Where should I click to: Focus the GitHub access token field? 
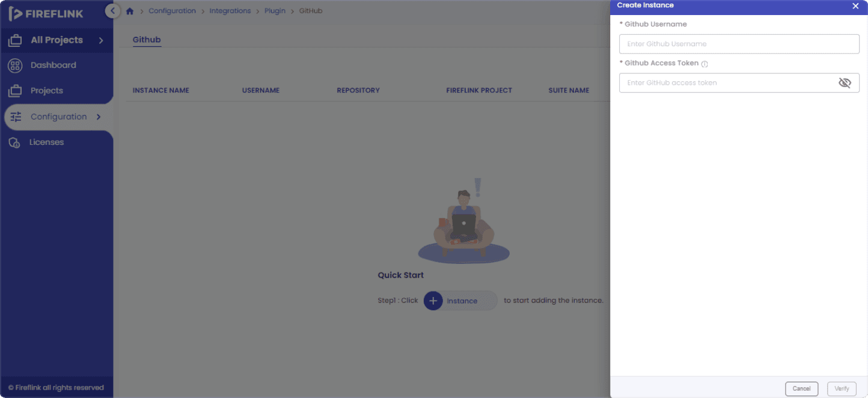(739, 83)
